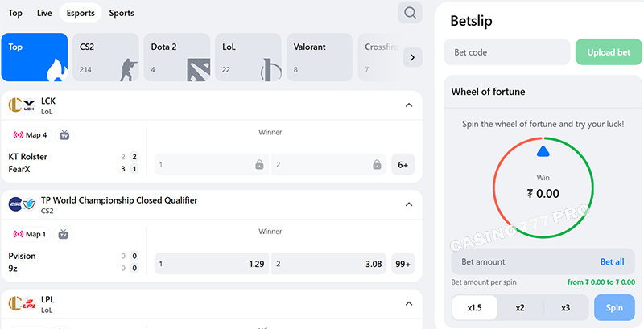Open the search magnifier icon
The width and height of the screenshot is (644, 329).
click(411, 13)
